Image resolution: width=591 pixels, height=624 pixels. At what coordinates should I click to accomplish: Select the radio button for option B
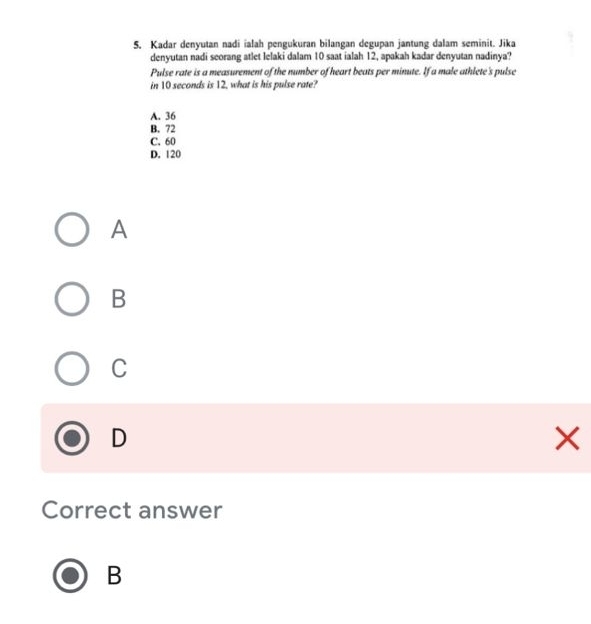[72, 299]
